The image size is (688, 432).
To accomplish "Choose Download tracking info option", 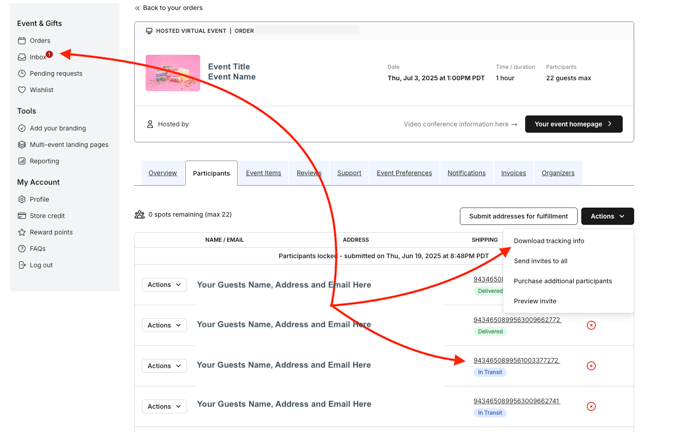I will (549, 241).
